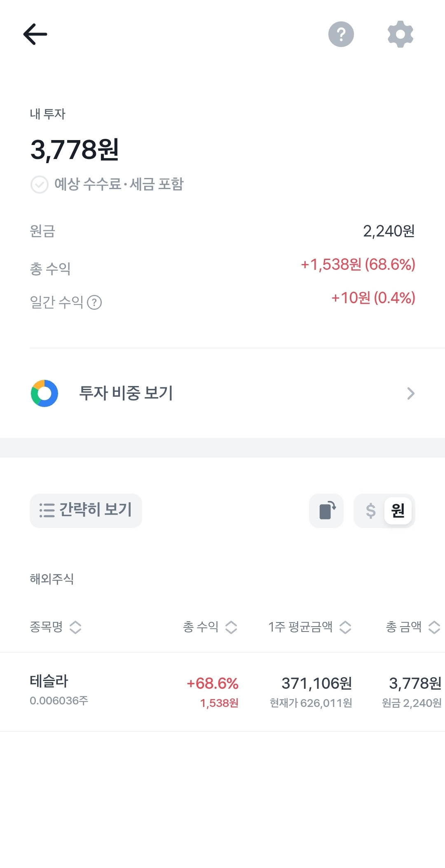
Task: Click list icon in 간략히 보기 button
Action: click(47, 510)
